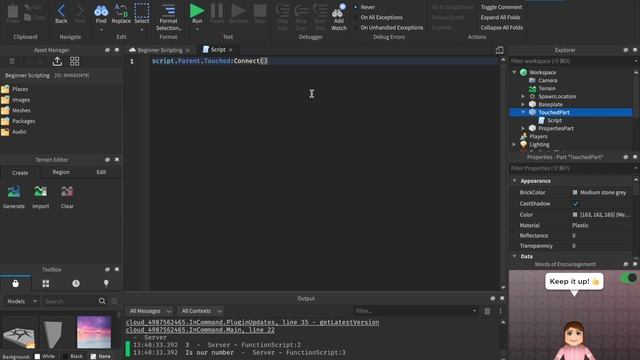This screenshot has height=360, width=640.
Task: Open the Toolbox Inventory grid tab
Action: click(x=46, y=283)
